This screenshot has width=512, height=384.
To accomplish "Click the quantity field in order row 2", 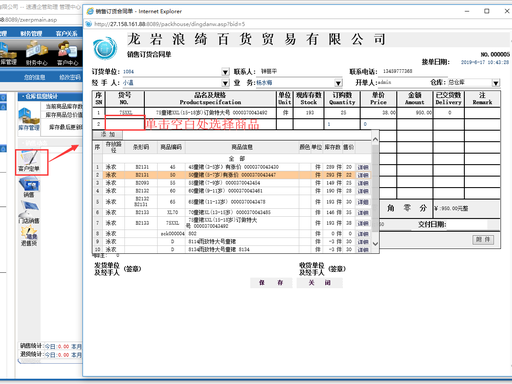I will 342,124.
